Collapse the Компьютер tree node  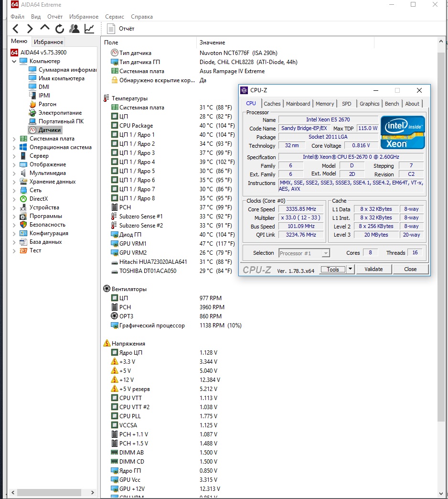pos(14,61)
